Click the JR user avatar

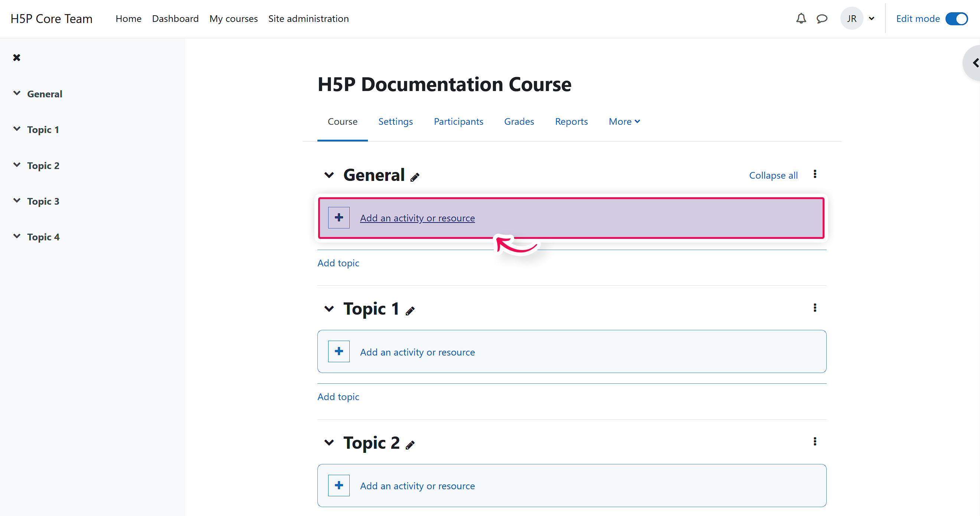pyautogui.click(x=852, y=18)
